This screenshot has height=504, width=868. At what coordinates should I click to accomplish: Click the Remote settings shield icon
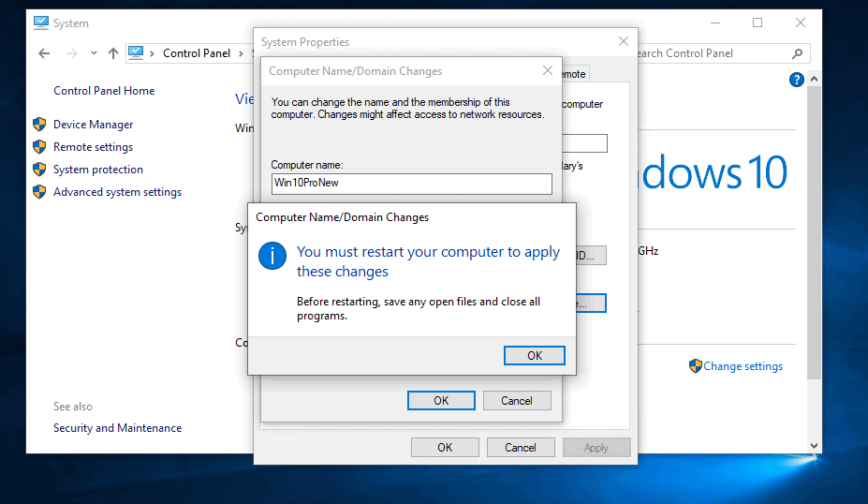[39, 147]
